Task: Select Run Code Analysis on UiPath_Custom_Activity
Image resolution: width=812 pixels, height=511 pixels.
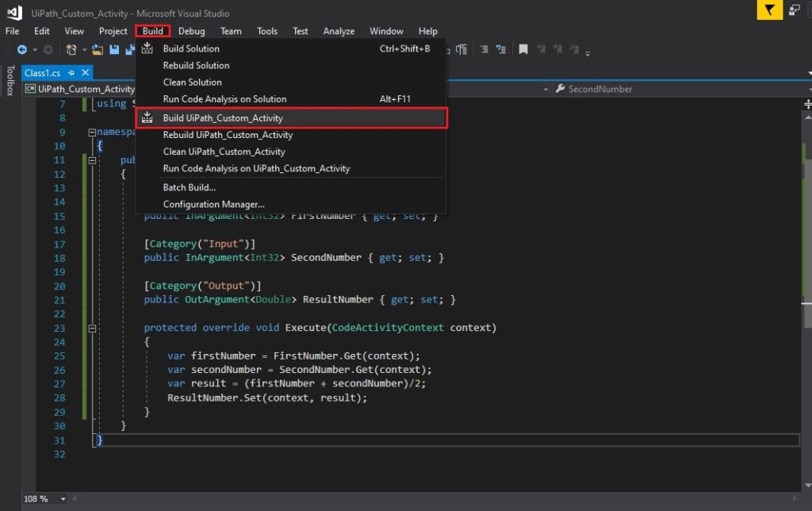Action: (291, 168)
